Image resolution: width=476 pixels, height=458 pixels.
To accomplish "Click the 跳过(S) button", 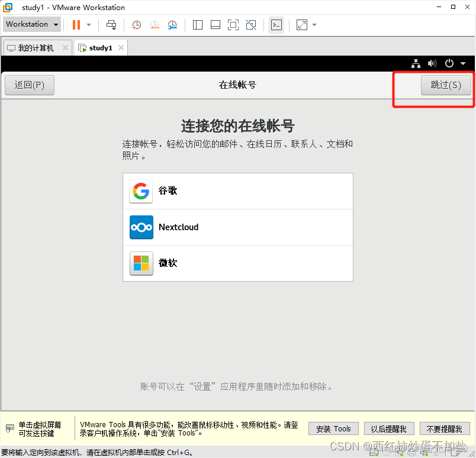I will 446,85.
